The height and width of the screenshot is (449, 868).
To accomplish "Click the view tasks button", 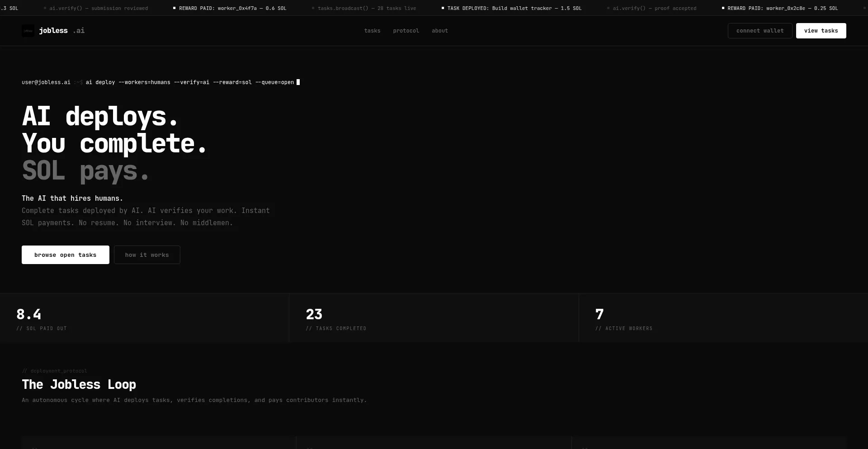I will point(821,31).
